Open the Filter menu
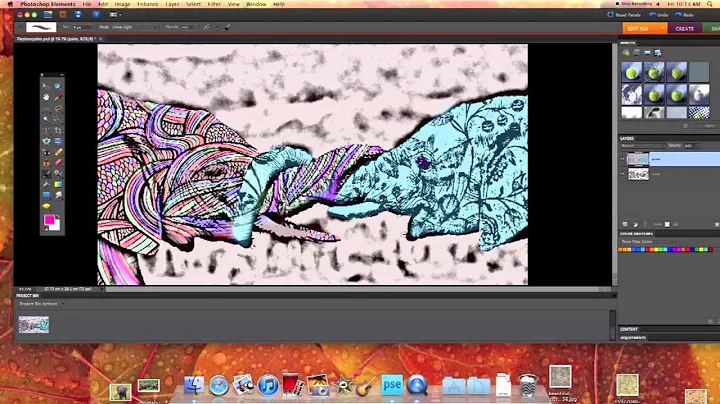 tap(214, 4)
